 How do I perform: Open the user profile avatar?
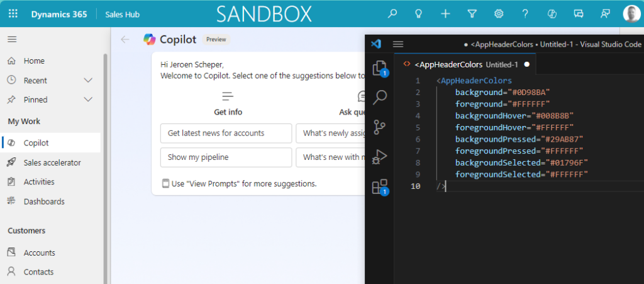click(x=631, y=14)
